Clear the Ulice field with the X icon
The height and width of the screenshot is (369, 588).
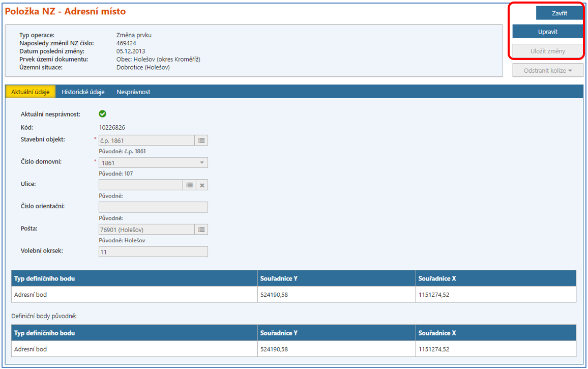point(202,185)
